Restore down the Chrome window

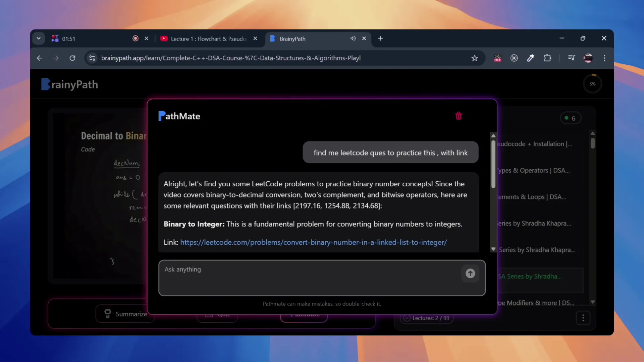click(x=583, y=38)
